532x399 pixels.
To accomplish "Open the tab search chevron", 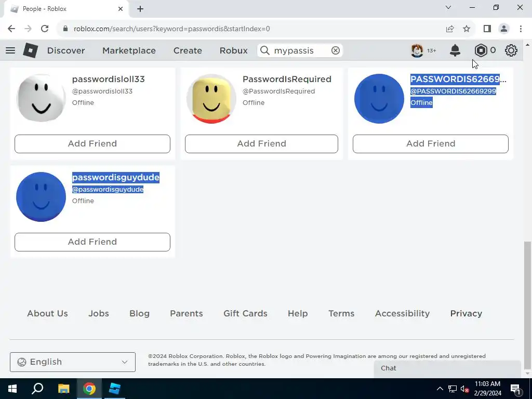I will point(448,7).
